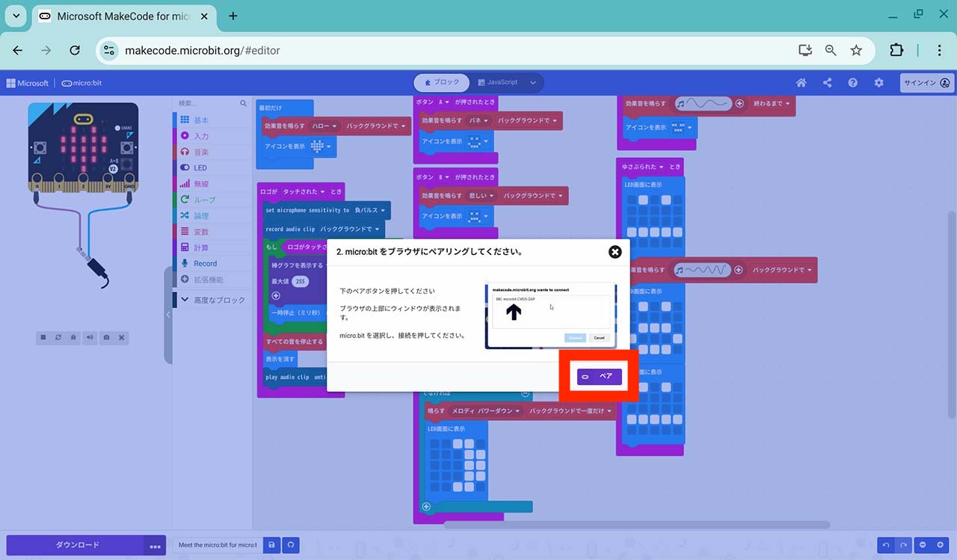Click the project name input field
957x560 pixels.
(x=218, y=546)
